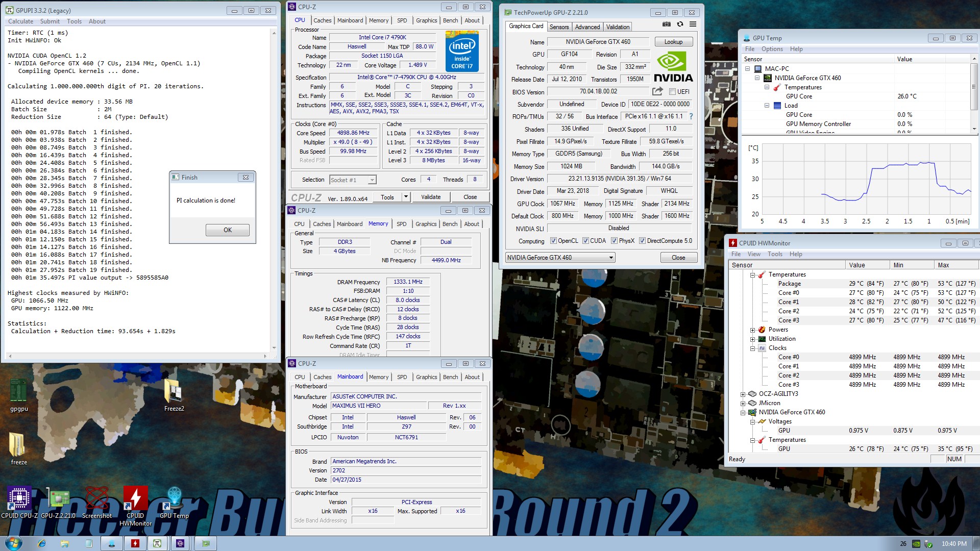Switch to GPUPI via the pi taskbar button

(x=157, y=543)
